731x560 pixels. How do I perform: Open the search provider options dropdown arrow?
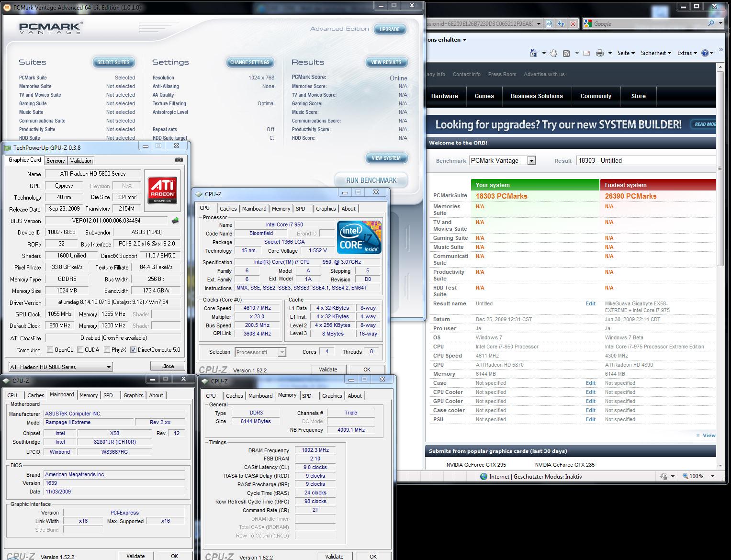click(x=721, y=23)
